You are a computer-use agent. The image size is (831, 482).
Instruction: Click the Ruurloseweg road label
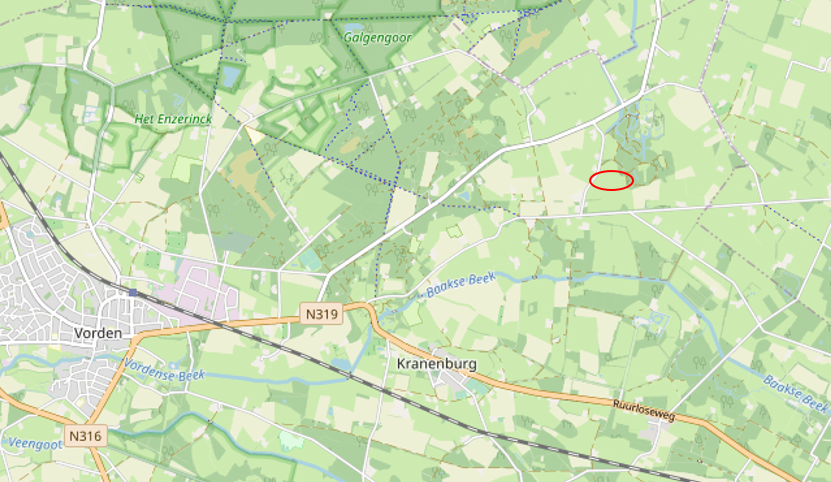pyautogui.click(x=644, y=410)
